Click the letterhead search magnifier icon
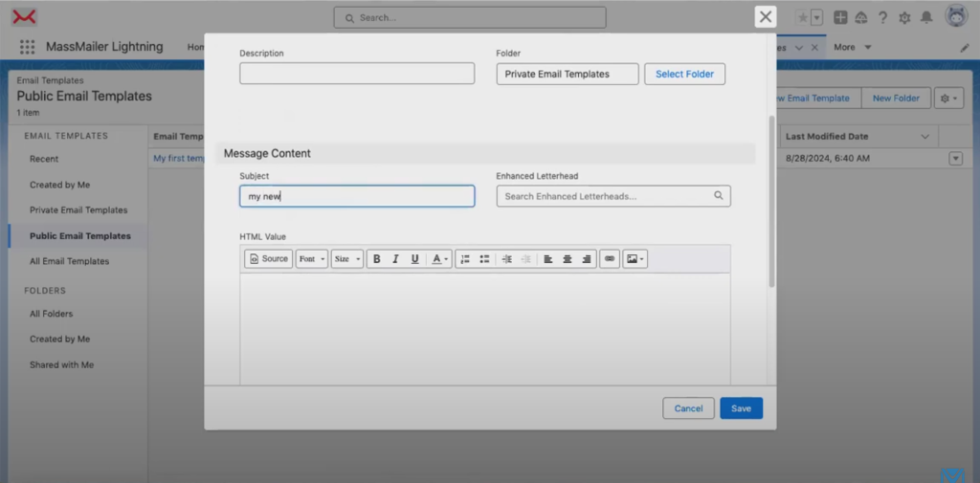The width and height of the screenshot is (980, 483). pos(719,195)
